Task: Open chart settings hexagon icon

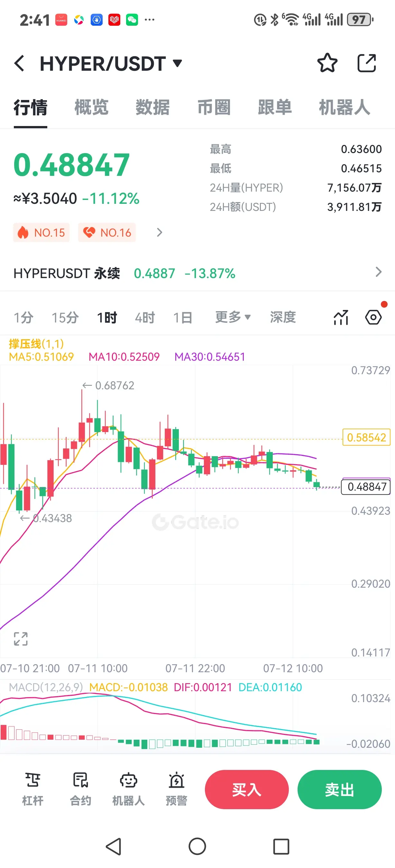Action: 373,317
